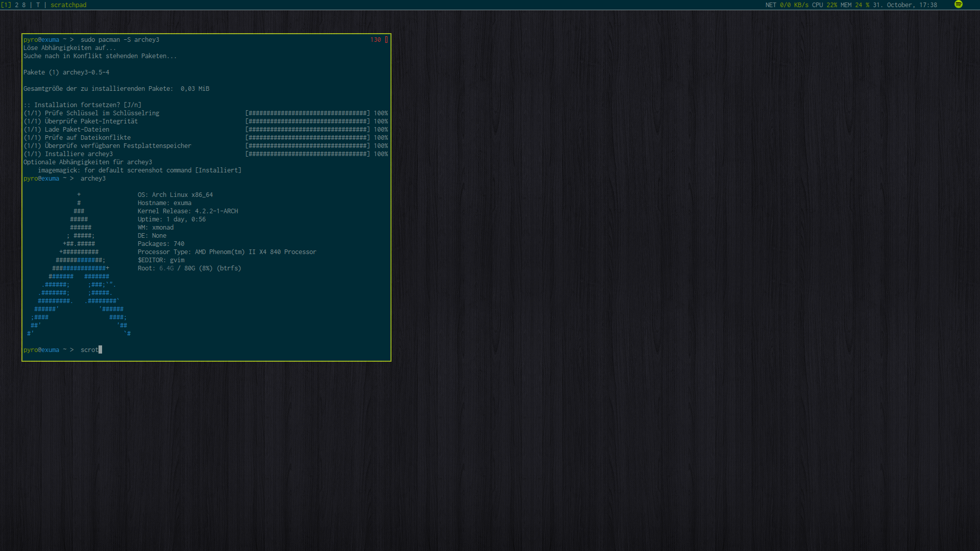
Task: Click the Spotify tray icon
Action: click(958, 5)
